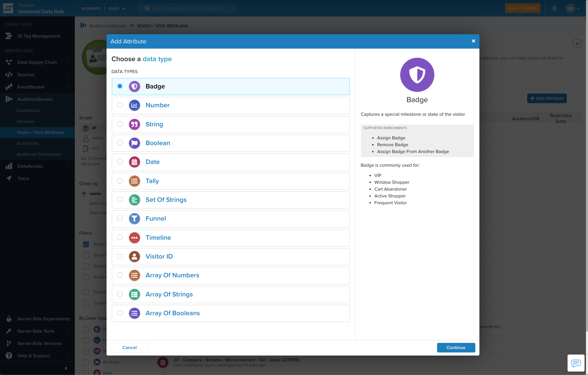The image size is (588, 375).
Task: Click the AudienceStream breadcrumb link
Action: pos(108,26)
